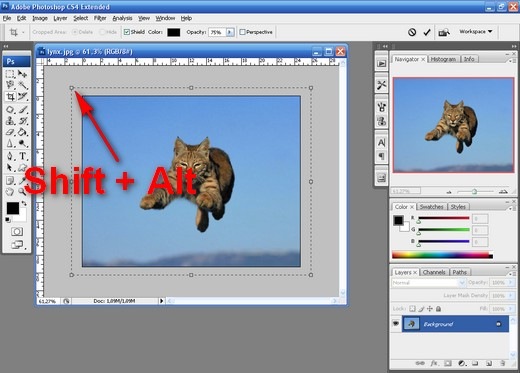
Task: Select the Paint Bucket tool
Action: [x=22, y=132]
